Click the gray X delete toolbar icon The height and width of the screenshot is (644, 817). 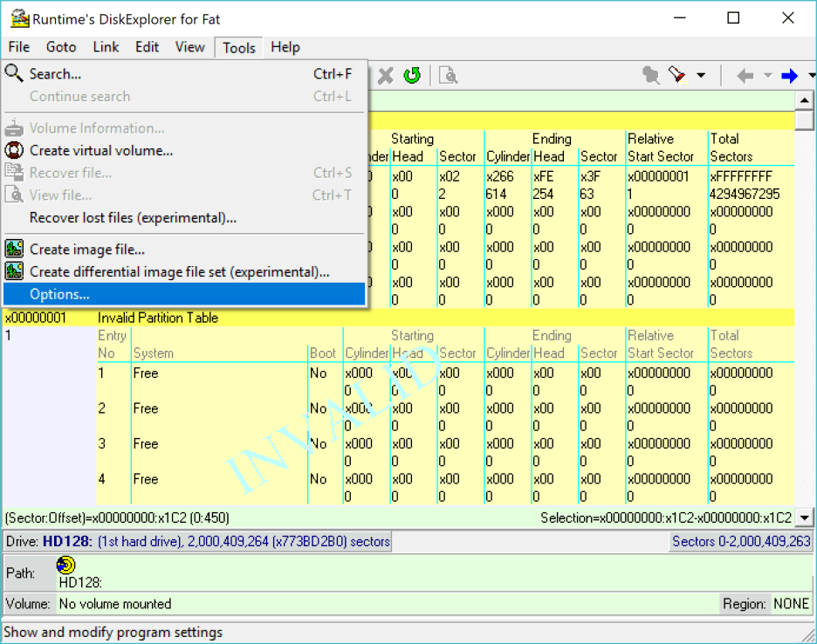pos(386,76)
